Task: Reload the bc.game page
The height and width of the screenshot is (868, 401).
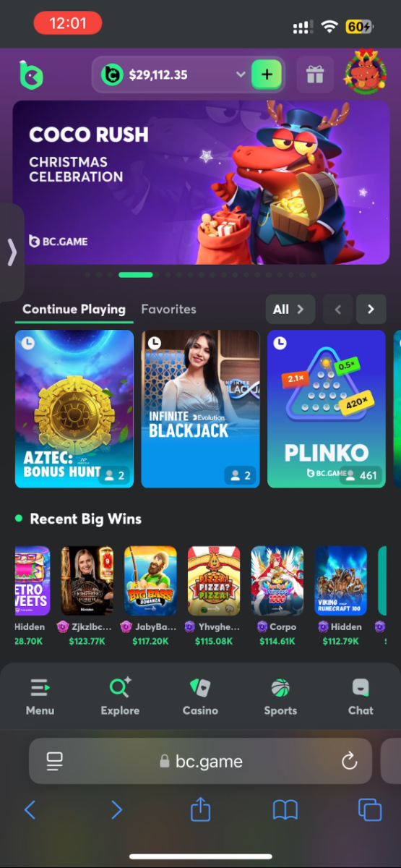Action: (x=349, y=761)
